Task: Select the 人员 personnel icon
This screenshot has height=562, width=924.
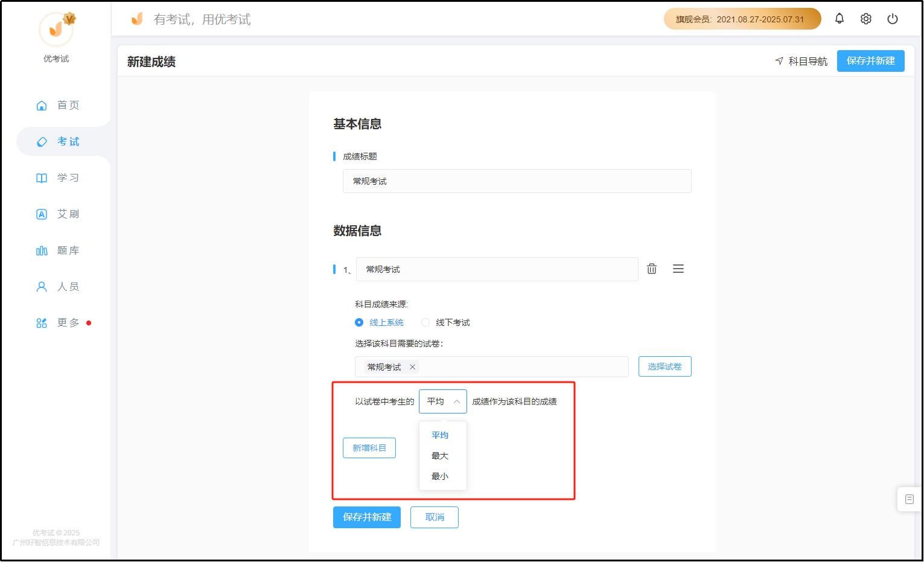Action: pyautogui.click(x=41, y=286)
